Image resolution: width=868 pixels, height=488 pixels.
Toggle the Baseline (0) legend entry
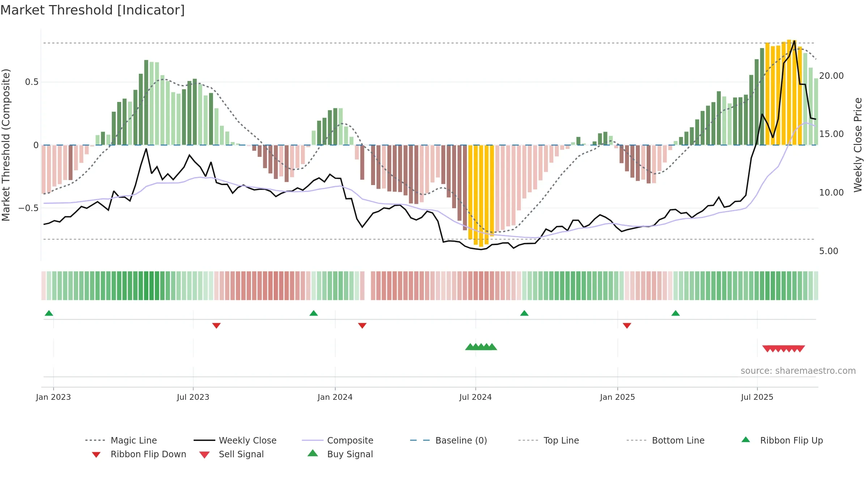[448, 440]
